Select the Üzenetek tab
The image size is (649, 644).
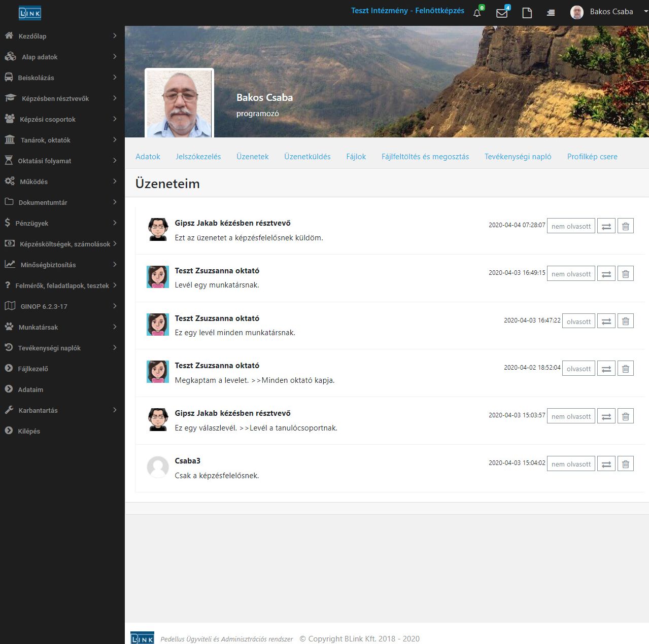(x=253, y=157)
